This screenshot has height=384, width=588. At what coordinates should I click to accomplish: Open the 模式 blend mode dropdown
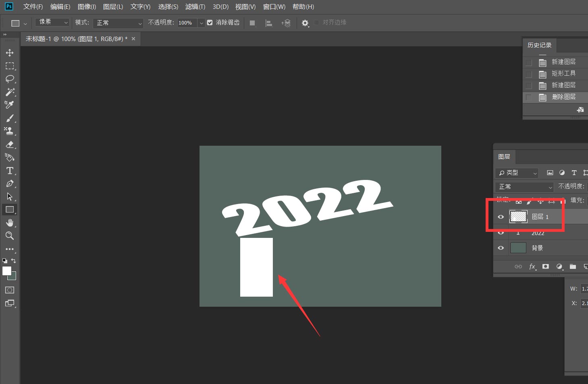point(118,23)
